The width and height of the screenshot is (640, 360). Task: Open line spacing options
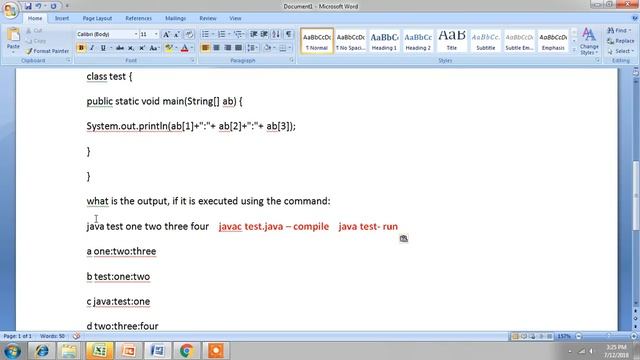pos(252,48)
